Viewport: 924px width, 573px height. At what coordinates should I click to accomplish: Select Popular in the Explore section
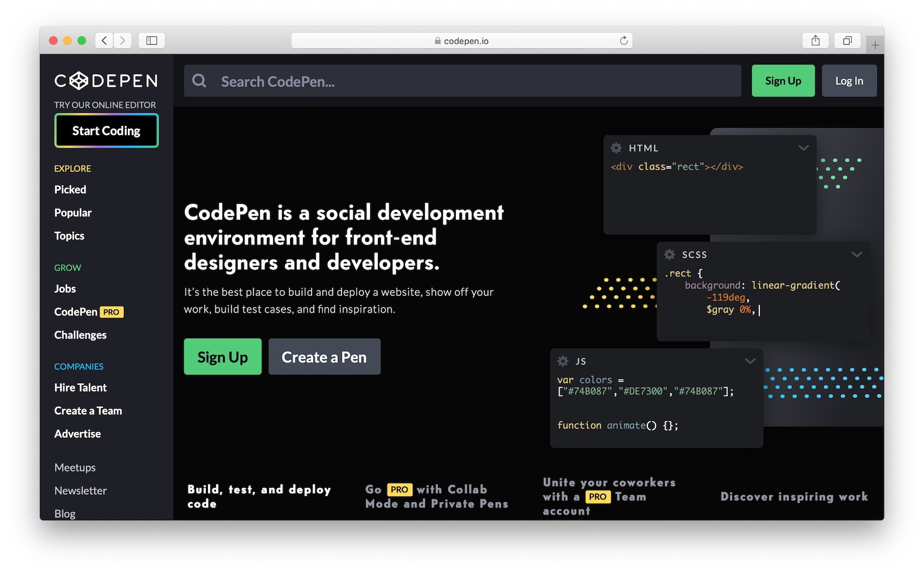72,213
